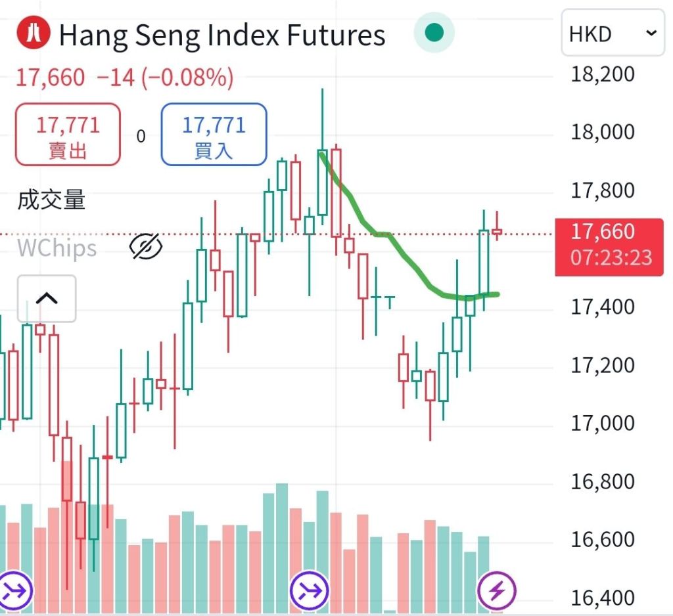Click the 17,660 −14 (−0.08%) price change text
This screenshot has height=616, width=673.
[x=124, y=78]
